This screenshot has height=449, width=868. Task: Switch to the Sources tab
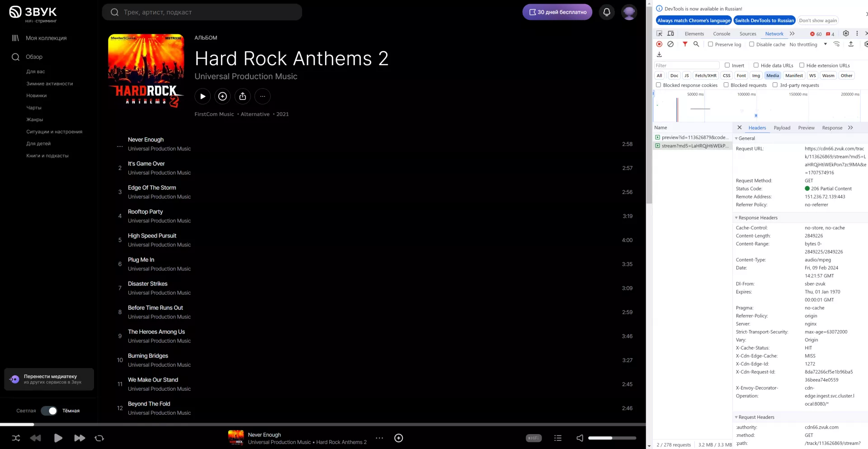[x=748, y=34]
